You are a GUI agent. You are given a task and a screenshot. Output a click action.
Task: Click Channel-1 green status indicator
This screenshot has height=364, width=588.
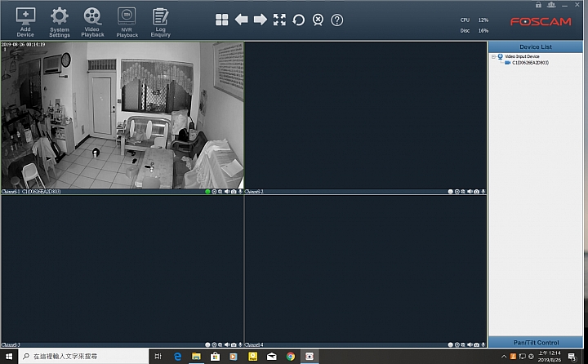[x=207, y=192]
